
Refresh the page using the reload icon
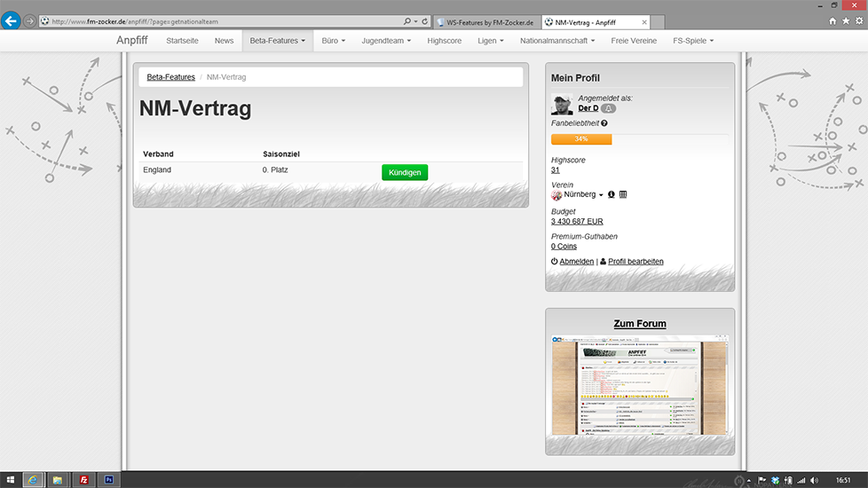425,21
